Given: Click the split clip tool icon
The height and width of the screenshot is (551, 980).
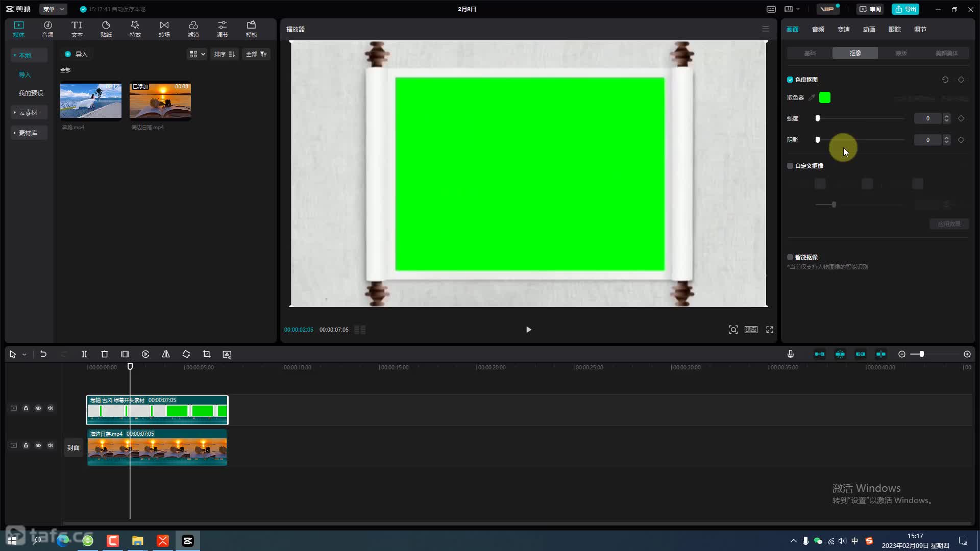Looking at the screenshot, I should coord(84,354).
